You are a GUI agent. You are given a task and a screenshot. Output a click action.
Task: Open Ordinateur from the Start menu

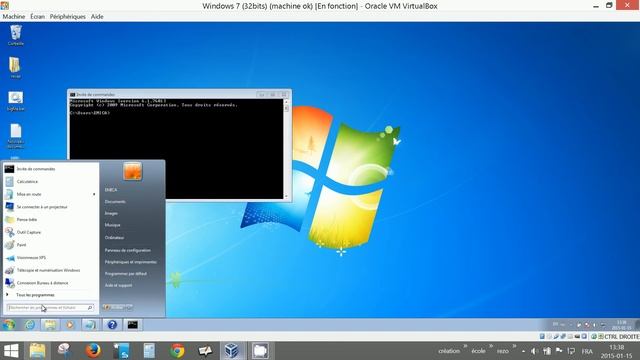click(114, 238)
